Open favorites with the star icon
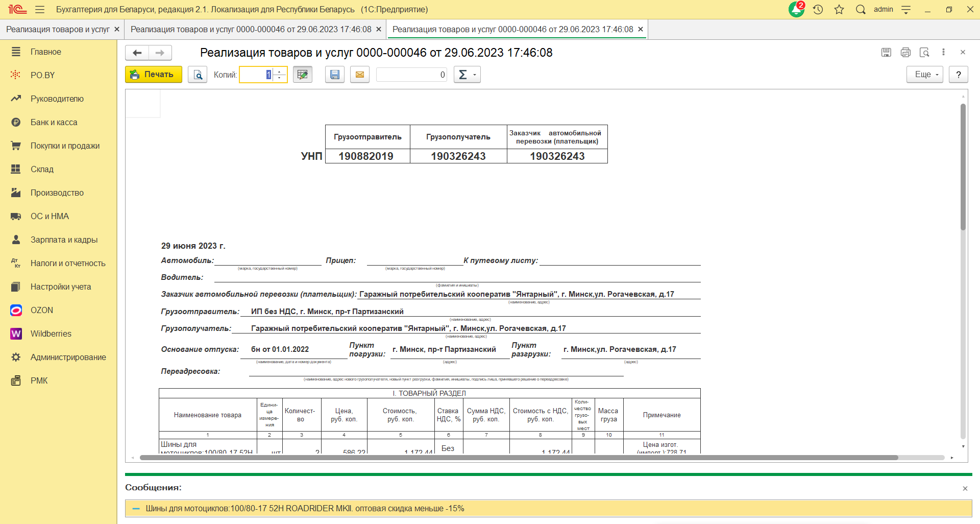This screenshot has height=524, width=980. [839, 10]
